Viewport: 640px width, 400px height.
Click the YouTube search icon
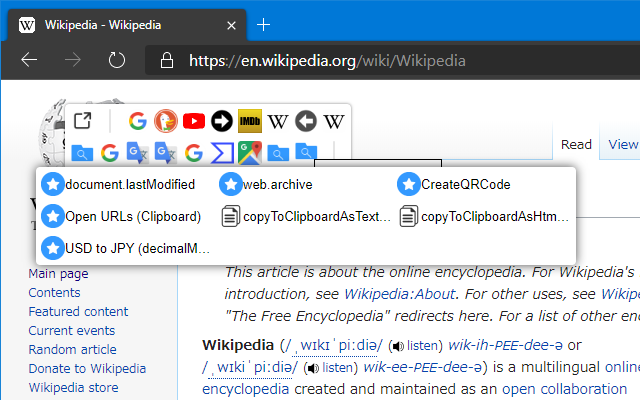tap(194, 122)
